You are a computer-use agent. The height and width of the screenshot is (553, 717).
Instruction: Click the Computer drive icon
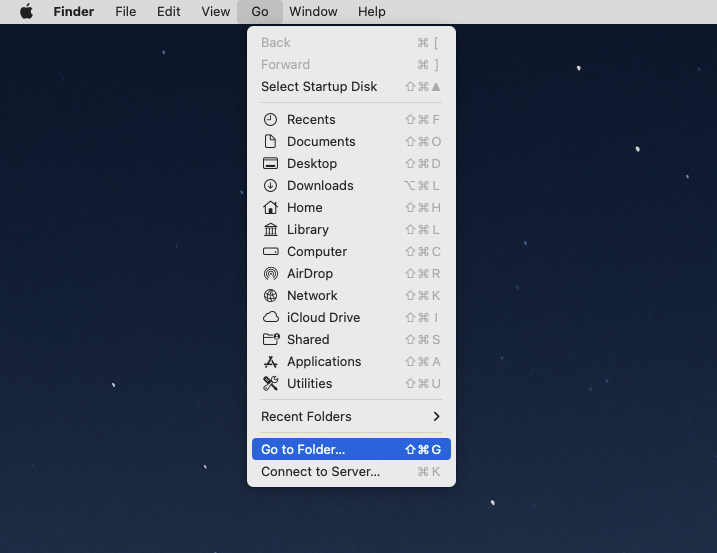270,251
